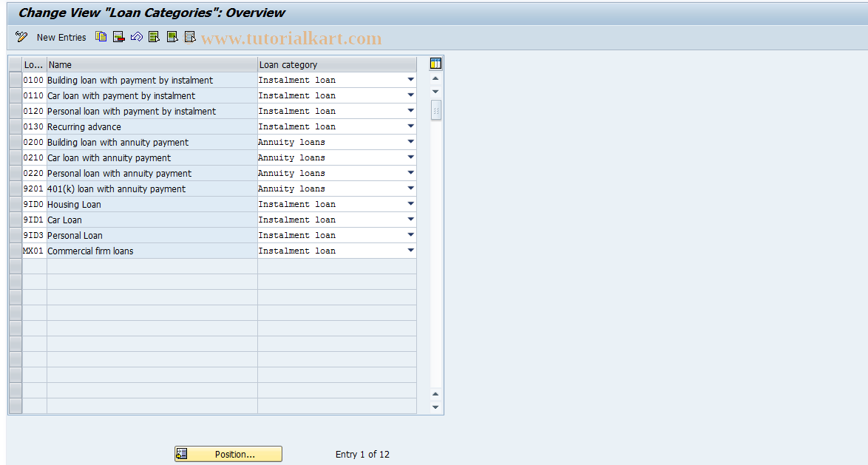Image resolution: width=868 pixels, height=465 pixels.
Task: Open Loan category dropdown for row 0210
Action: pos(411,157)
